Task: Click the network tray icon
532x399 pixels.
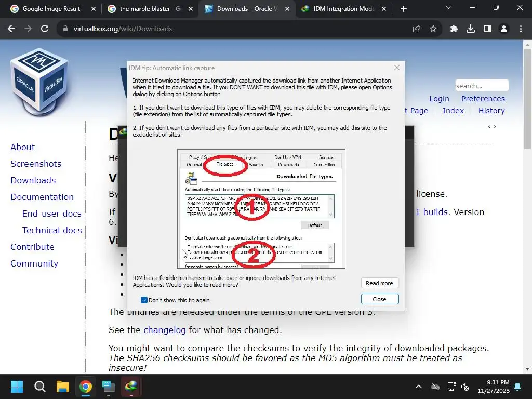Action: tap(451, 387)
